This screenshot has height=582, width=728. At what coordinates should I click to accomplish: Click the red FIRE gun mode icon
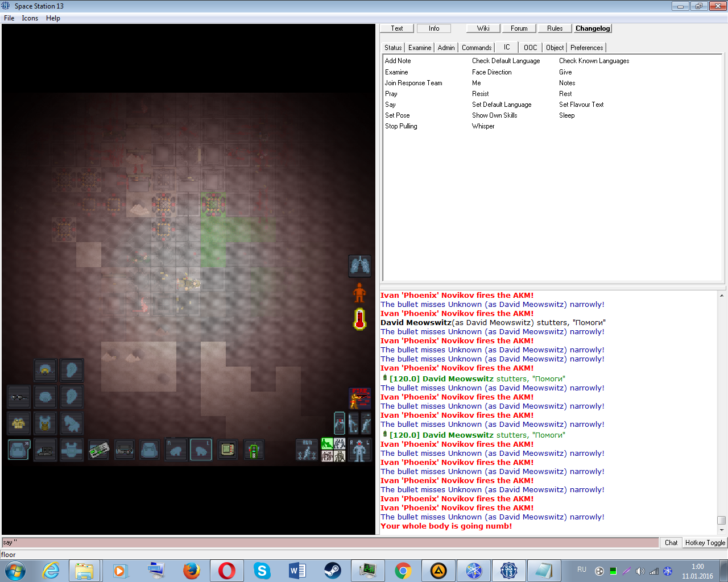tap(359, 398)
